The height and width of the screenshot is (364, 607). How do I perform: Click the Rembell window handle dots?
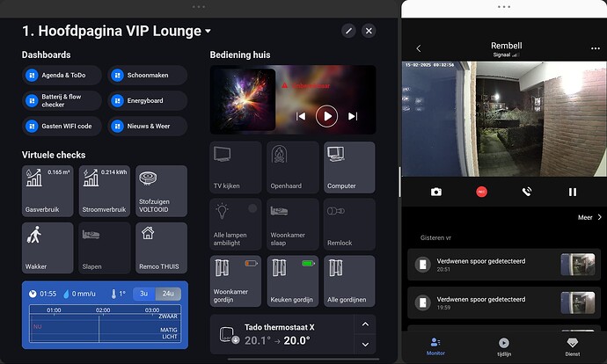(504, 7)
